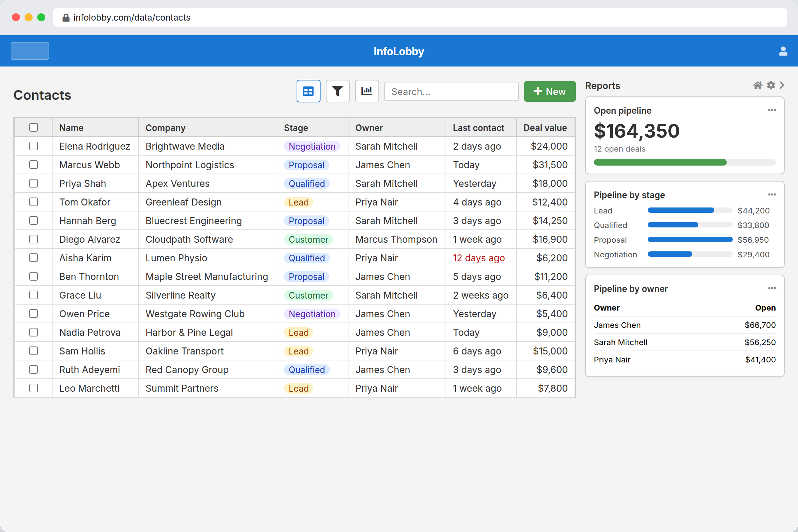This screenshot has width=798, height=532.
Task: Click Customer tag for Diego Alvarez
Action: click(x=309, y=239)
